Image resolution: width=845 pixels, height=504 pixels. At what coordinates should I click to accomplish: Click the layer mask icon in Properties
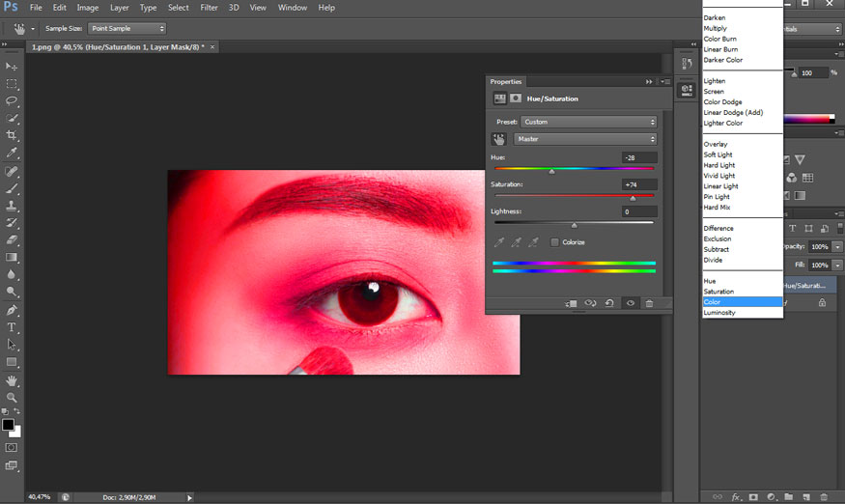pyautogui.click(x=516, y=98)
